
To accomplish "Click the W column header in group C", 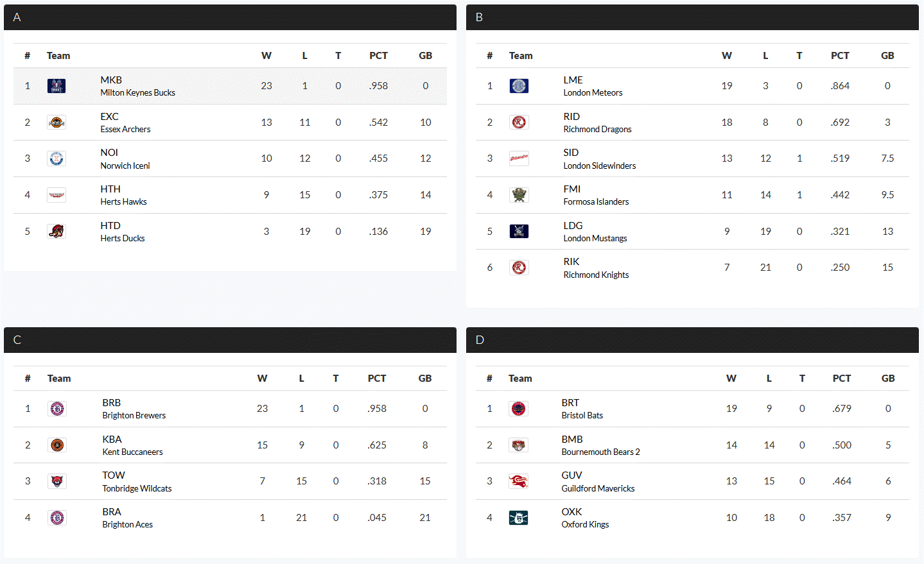I will (262, 379).
